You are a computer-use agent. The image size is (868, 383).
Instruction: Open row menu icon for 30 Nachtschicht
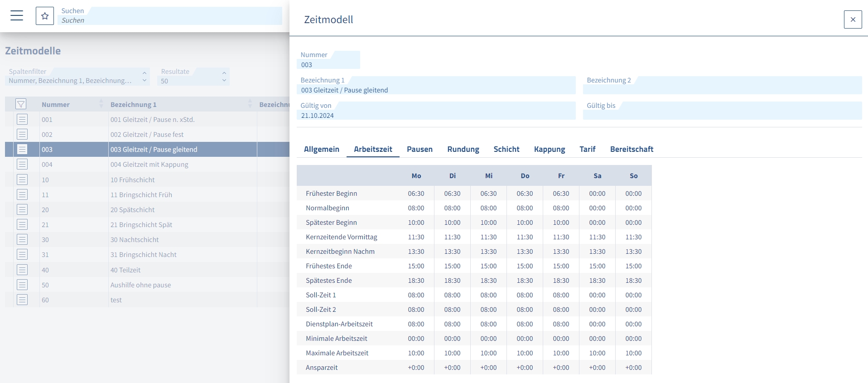point(22,239)
